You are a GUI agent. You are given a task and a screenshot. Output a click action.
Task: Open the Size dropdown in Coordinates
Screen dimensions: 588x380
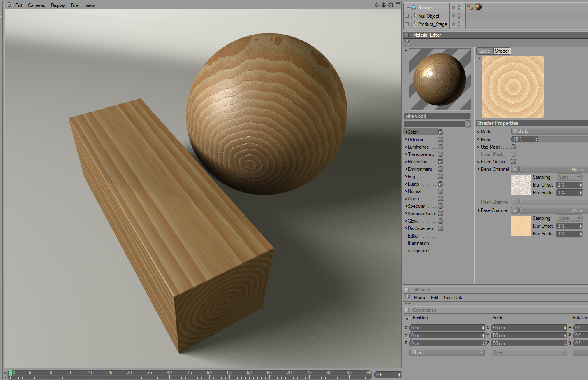tap(529, 352)
